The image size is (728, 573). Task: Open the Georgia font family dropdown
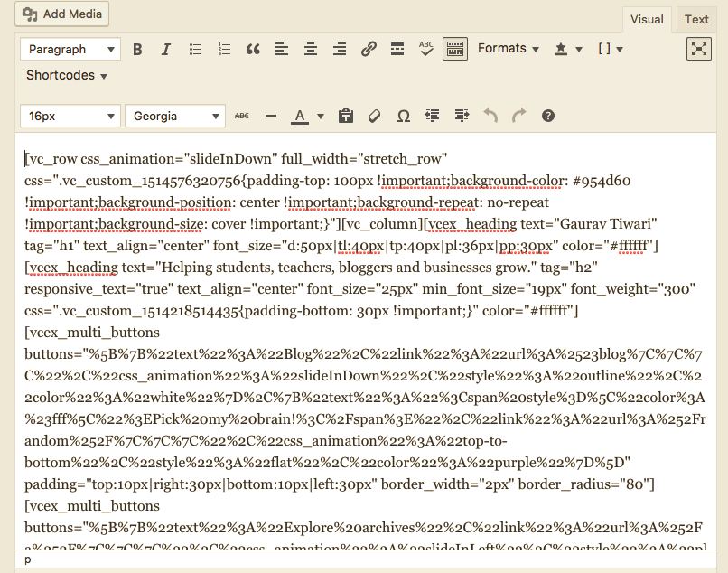[x=175, y=116]
